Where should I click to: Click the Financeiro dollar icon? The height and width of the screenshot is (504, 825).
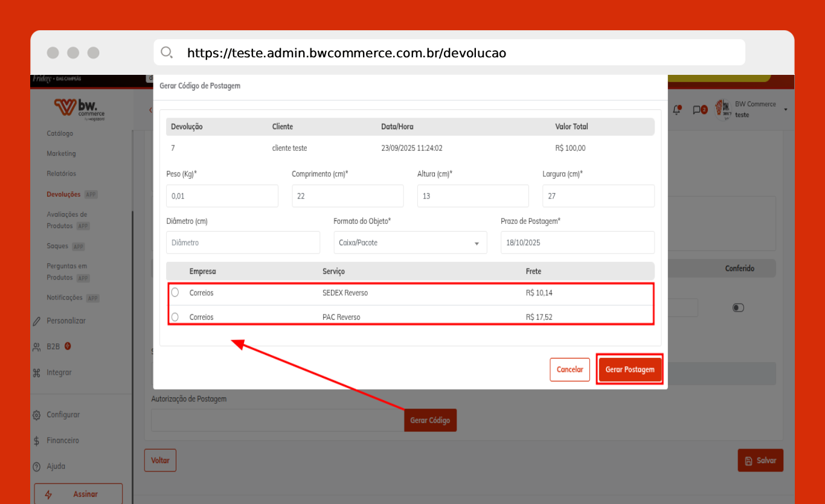(x=37, y=441)
